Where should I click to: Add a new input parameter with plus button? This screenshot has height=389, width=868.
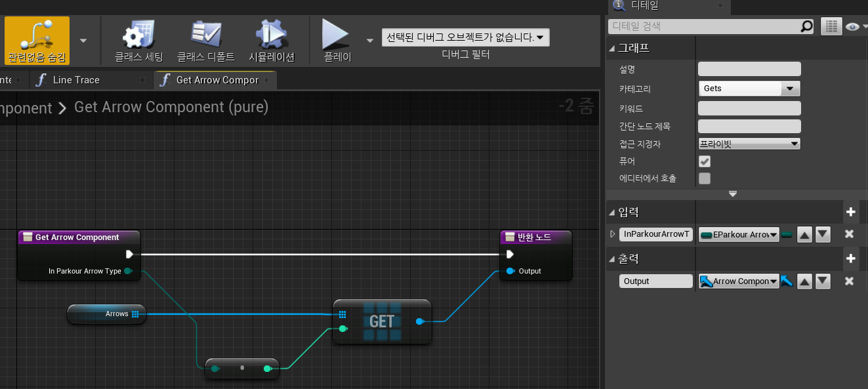click(851, 212)
